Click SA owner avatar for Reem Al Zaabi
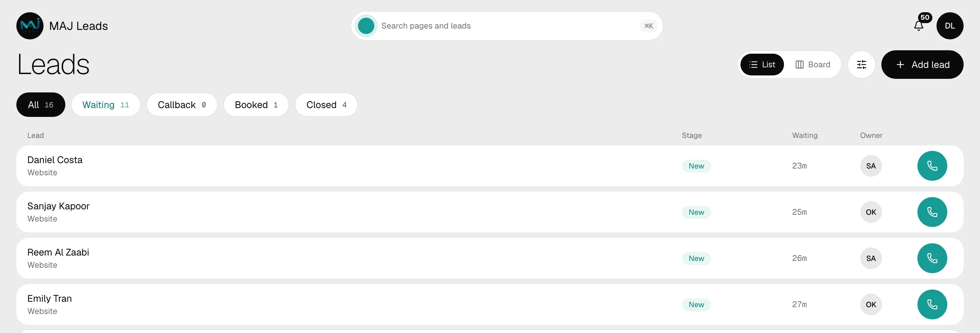 [x=871, y=258]
